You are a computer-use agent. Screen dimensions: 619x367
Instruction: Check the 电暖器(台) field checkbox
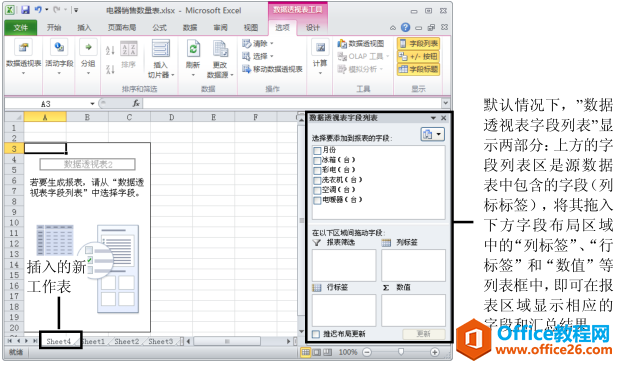[317, 200]
